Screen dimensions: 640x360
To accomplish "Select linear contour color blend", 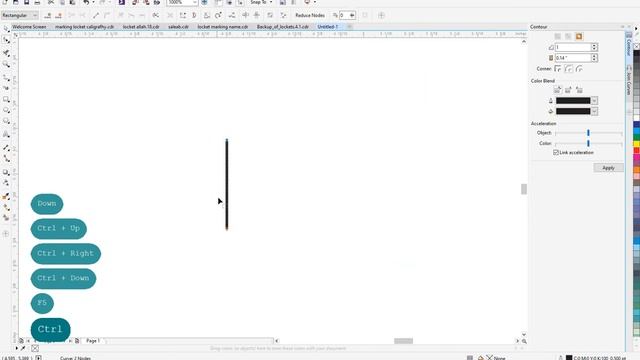I will [x=557, y=90].
